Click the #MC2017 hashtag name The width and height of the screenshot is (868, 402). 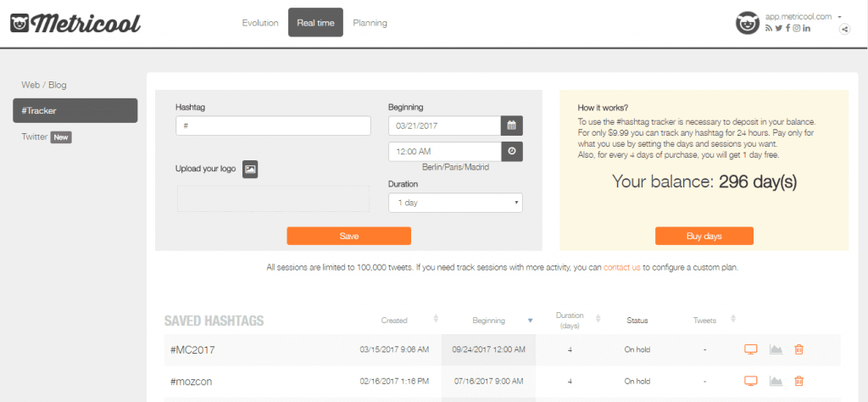[x=192, y=350]
